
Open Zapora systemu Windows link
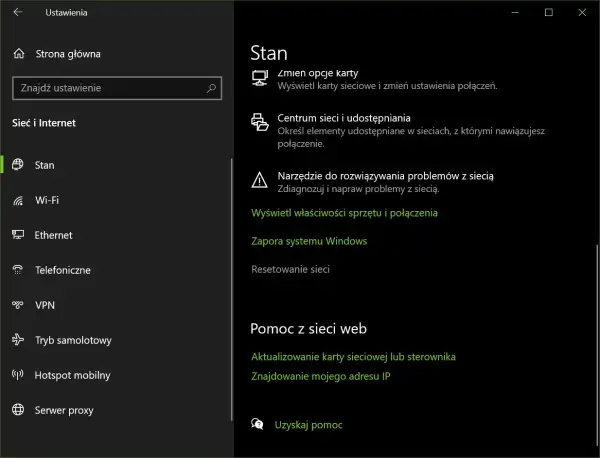pyautogui.click(x=309, y=241)
